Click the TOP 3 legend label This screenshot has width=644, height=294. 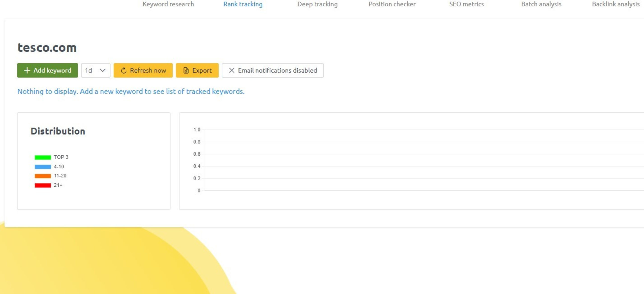click(61, 157)
